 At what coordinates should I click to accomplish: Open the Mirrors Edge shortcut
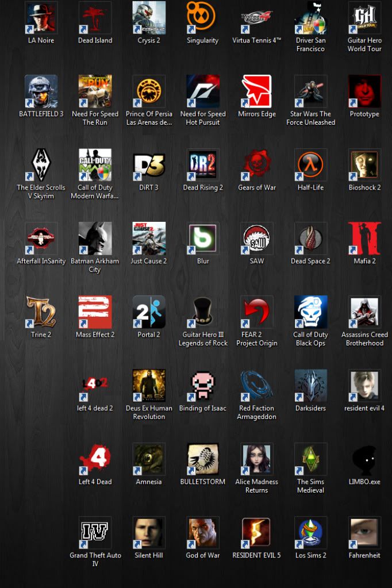256,91
